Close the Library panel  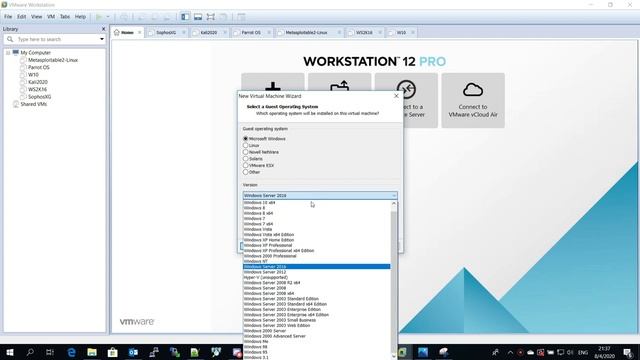click(x=103, y=29)
